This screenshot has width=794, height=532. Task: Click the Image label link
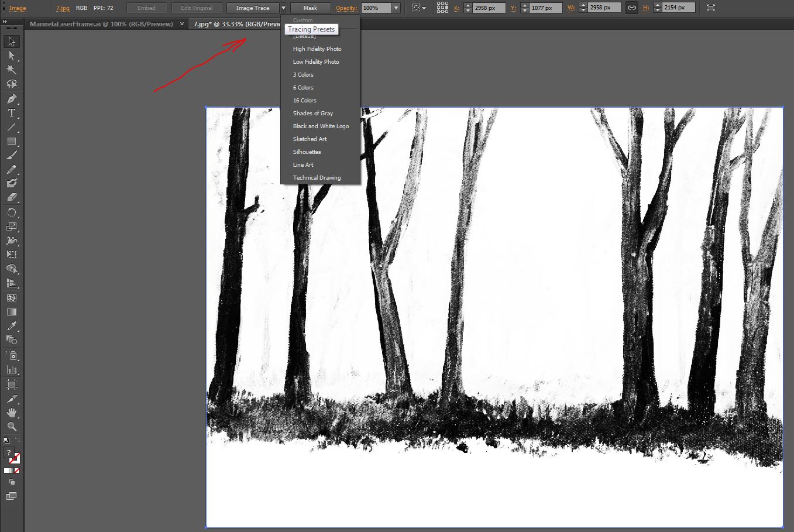click(x=18, y=8)
